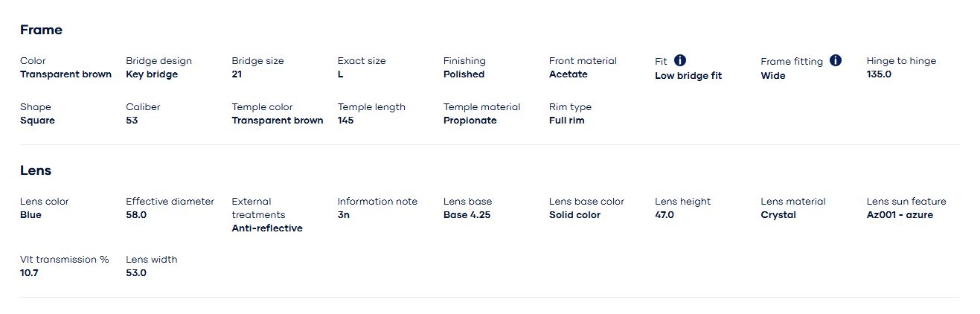This screenshot has height=314, width=980.
Task: Click the Vlt transmission 10.7 value
Action: 29,273
